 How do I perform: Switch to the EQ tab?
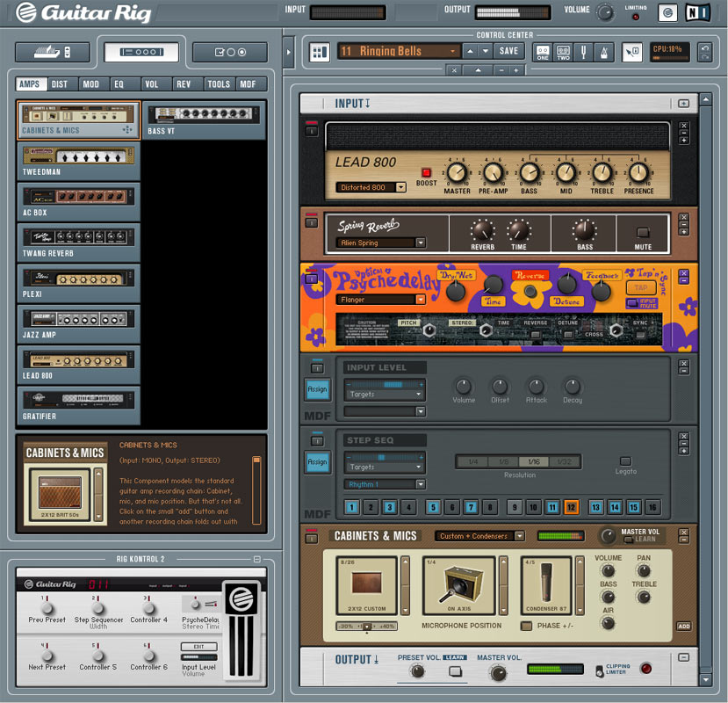[x=125, y=84]
